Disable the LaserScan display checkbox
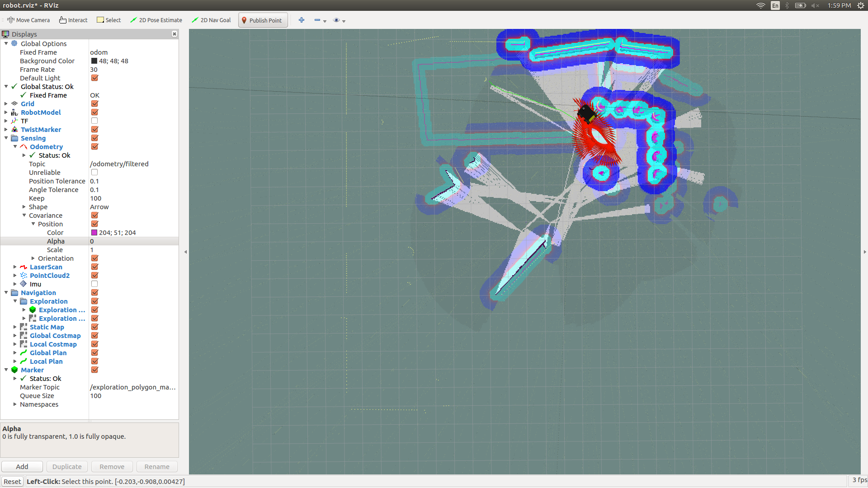Viewport: 868px width, 488px height. (x=94, y=267)
